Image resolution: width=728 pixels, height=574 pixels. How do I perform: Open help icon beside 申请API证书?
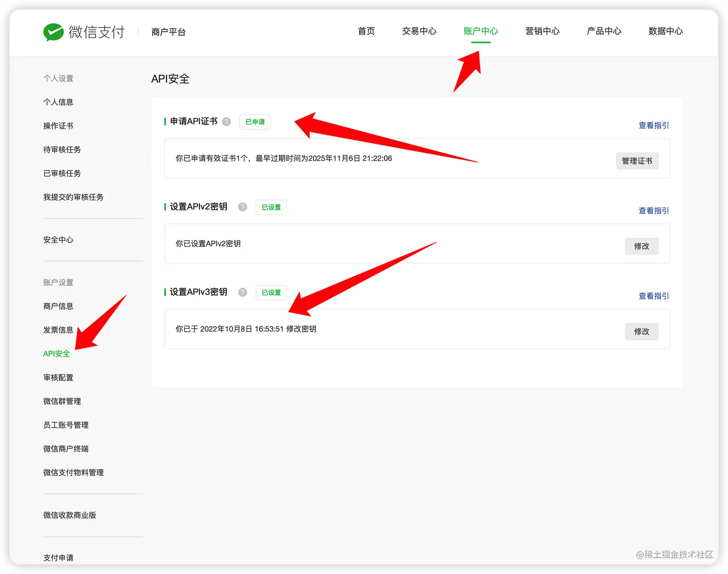point(227,122)
